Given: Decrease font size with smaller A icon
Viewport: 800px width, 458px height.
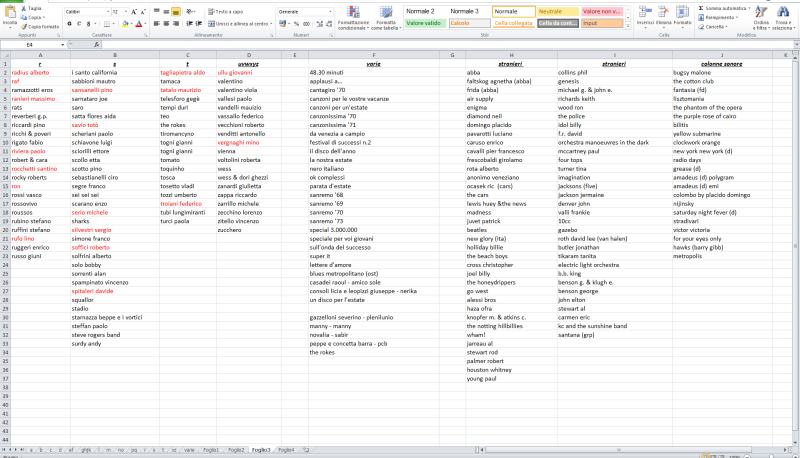Looking at the screenshot, I should (x=143, y=12).
